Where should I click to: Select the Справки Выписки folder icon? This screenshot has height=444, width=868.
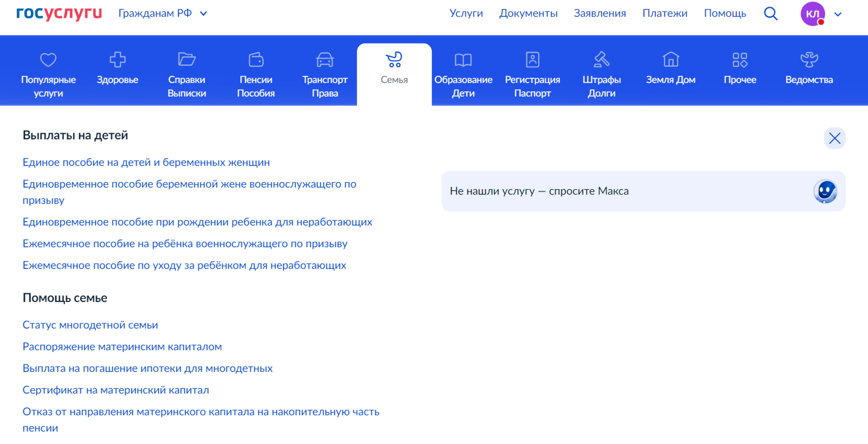(x=187, y=59)
